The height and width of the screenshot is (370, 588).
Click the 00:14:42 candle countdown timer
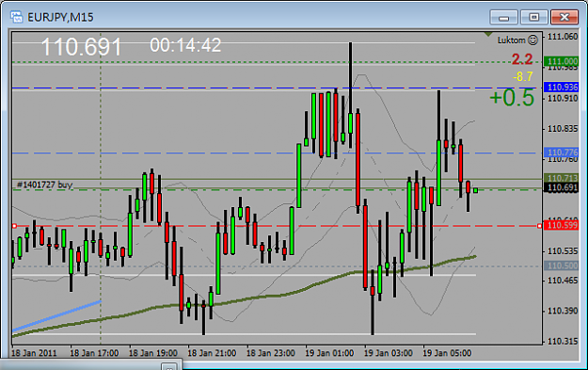(185, 45)
